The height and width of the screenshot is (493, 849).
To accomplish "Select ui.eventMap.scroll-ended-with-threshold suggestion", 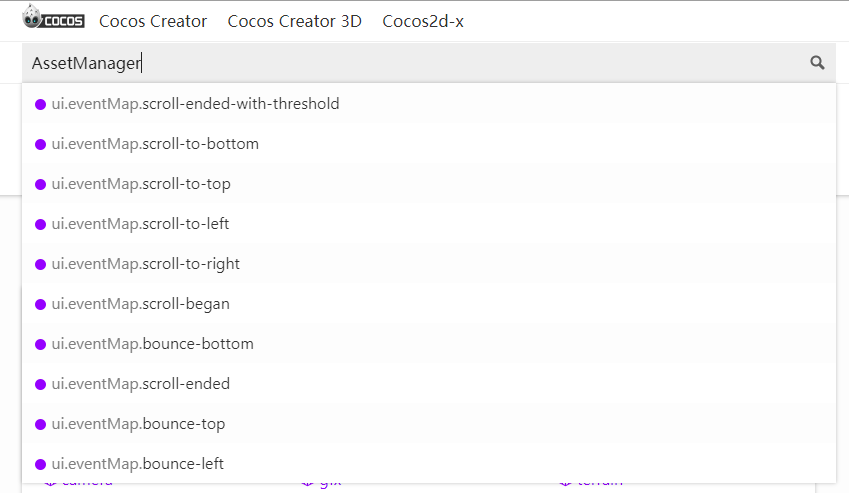I will 196,104.
